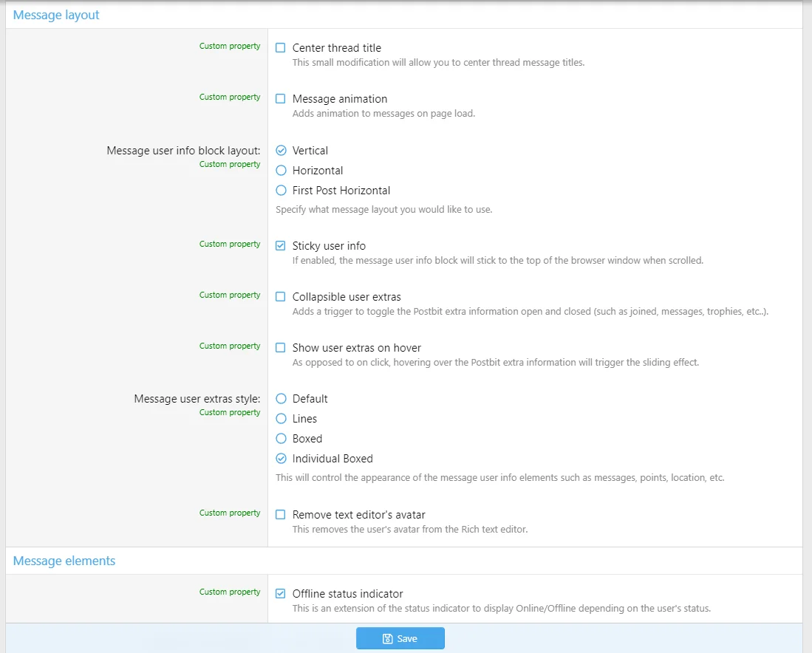Select Vertical user info layout
The image size is (812, 653).
click(281, 151)
